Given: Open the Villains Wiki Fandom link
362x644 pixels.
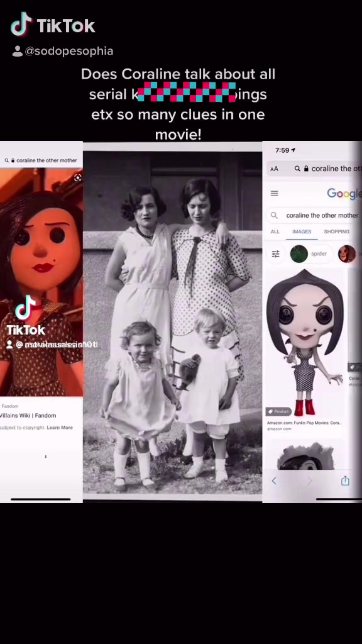Looking at the screenshot, I should [28, 416].
